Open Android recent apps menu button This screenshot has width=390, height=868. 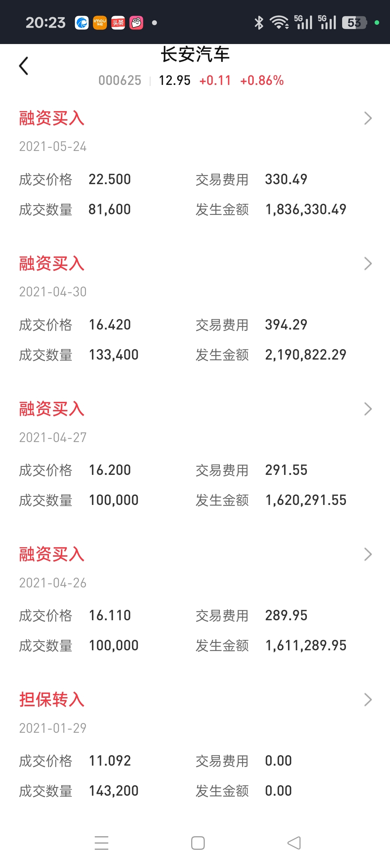[x=102, y=843]
